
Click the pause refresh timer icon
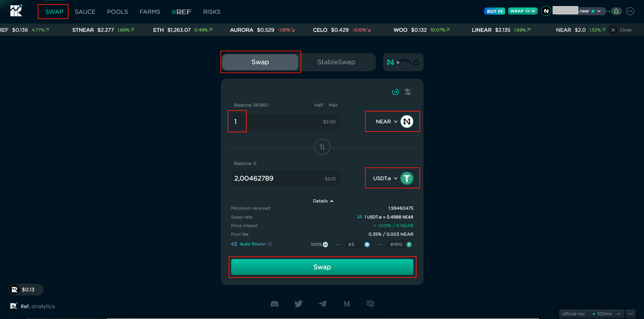coord(395,92)
